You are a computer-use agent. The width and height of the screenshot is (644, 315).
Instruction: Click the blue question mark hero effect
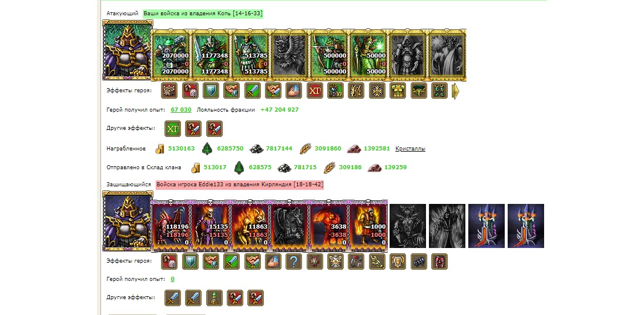[x=294, y=261]
